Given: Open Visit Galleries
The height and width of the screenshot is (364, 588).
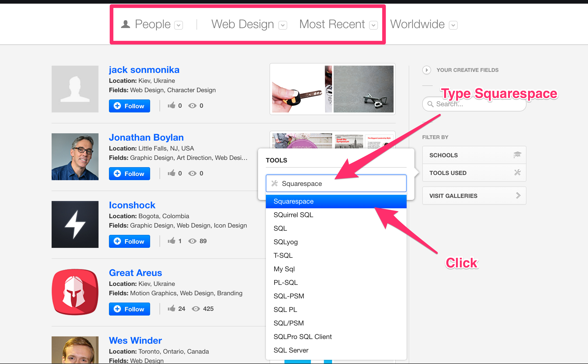Looking at the screenshot, I should [474, 196].
